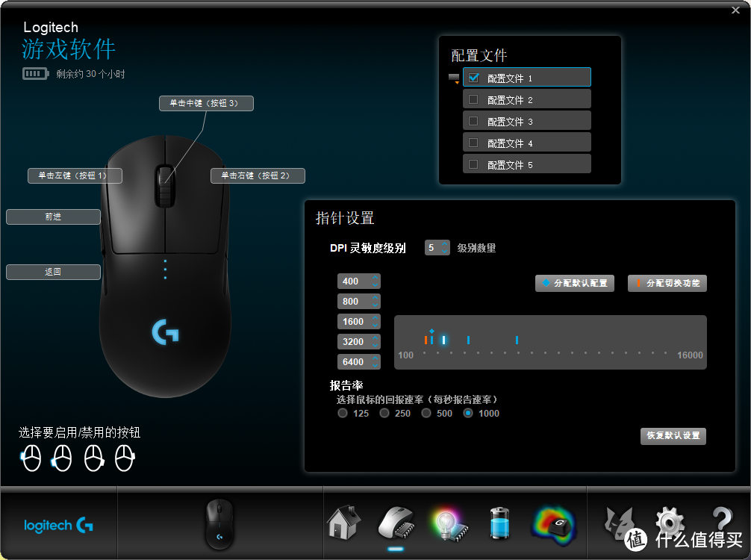The height and width of the screenshot is (560, 751).
Task: Select the 250 report rate radio button
Action: (x=384, y=413)
